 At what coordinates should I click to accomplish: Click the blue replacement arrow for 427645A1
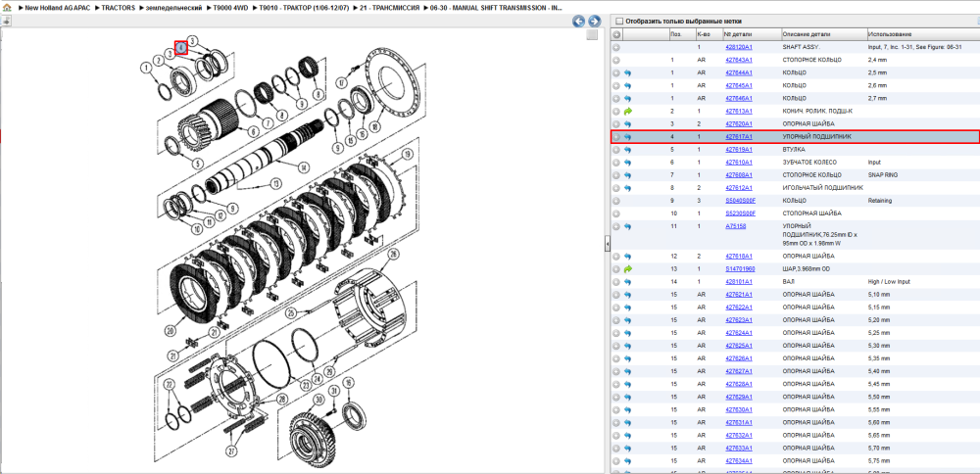click(x=627, y=85)
